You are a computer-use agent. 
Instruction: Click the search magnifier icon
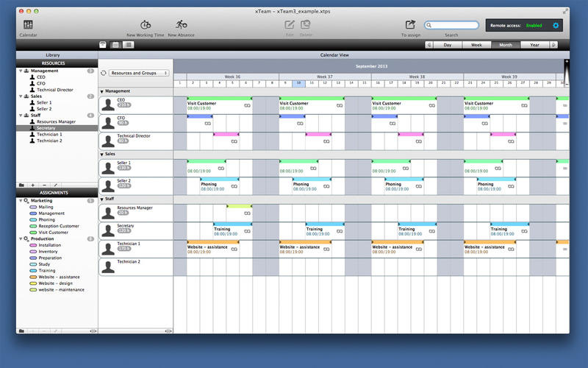[x=429, y=25]
